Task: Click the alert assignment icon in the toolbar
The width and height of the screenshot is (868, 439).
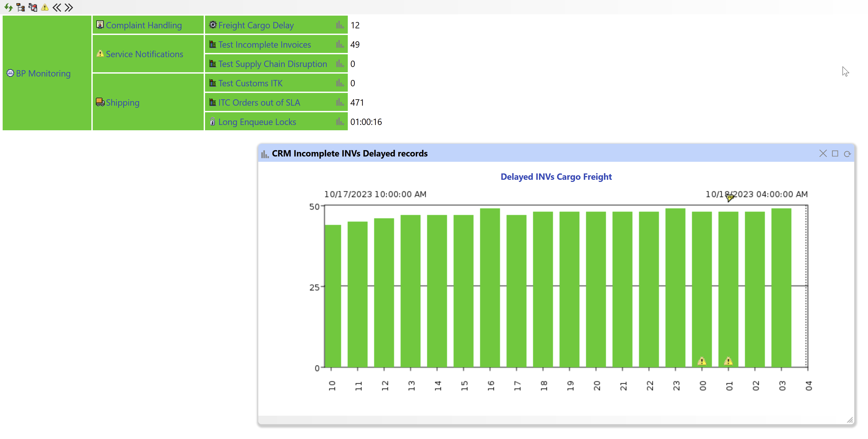Action: coord(33,7)
